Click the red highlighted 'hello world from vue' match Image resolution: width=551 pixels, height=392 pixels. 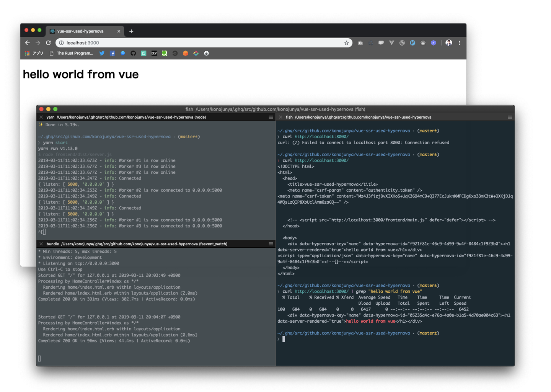(x=370, y=321)
